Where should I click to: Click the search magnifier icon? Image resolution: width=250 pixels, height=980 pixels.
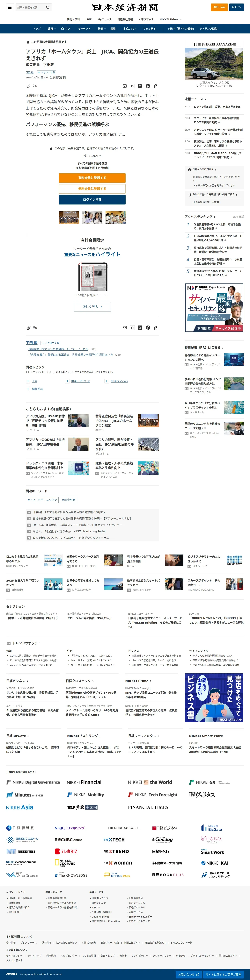(x=48, y=7)
